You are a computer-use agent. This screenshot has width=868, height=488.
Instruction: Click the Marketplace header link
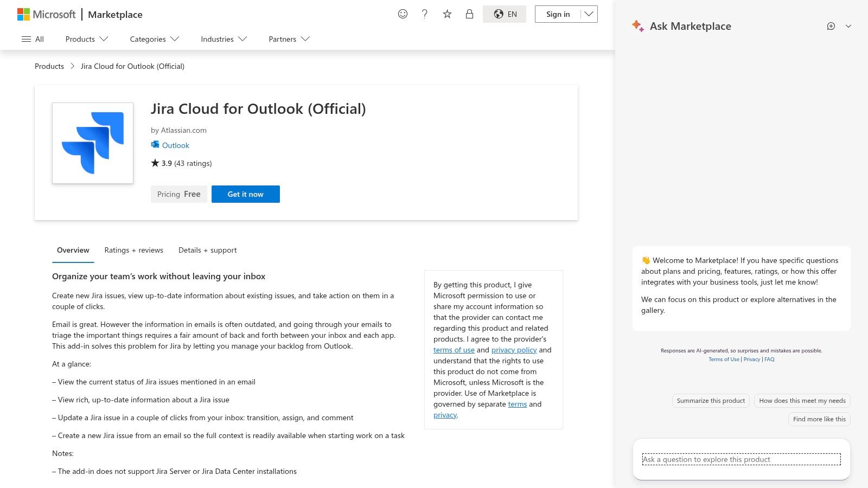tap(115, 15)
